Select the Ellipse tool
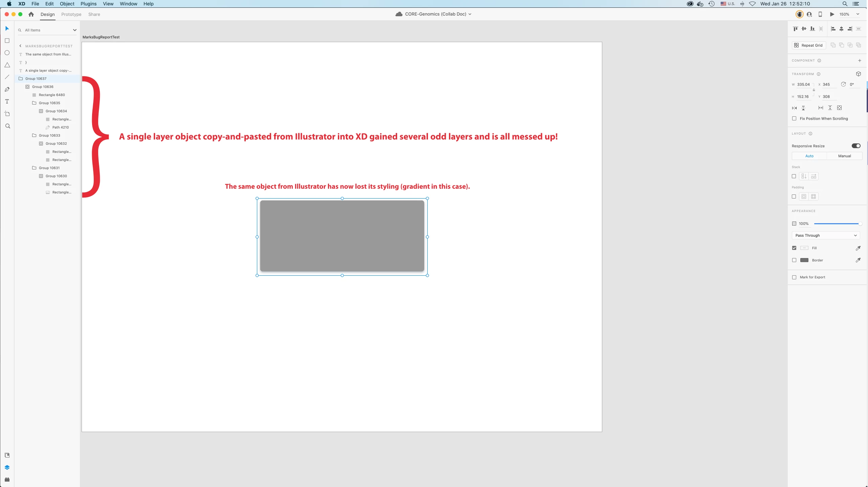The width and height of the screenshot is (868, 487). tap(7, 53)
